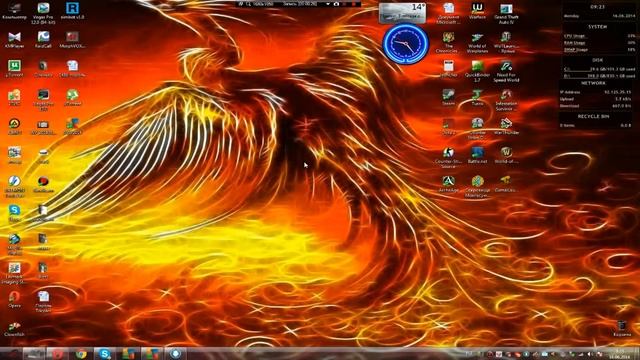Screen dimensions: 640x360
Task: Open the KMPlayer desktop shortcut
Action: [15, 40]
